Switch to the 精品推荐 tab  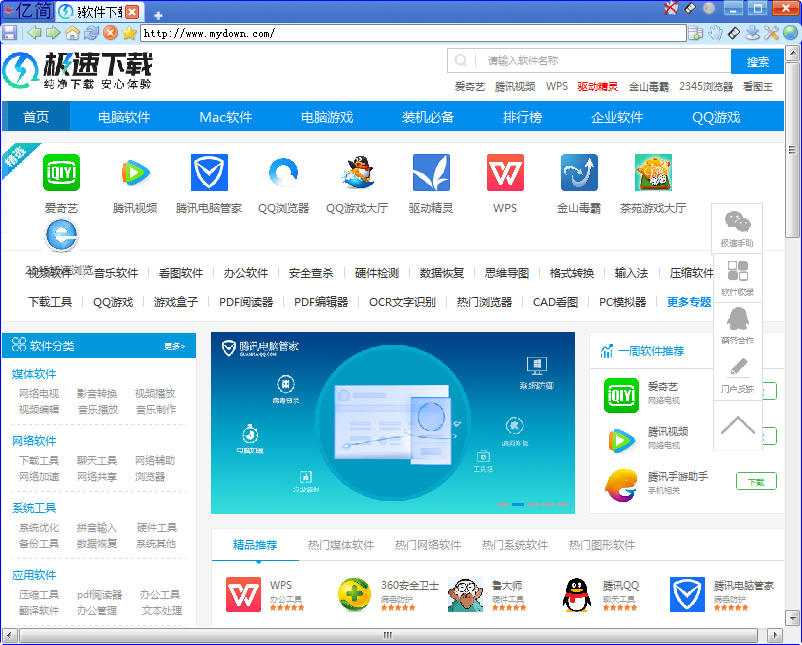[255, 545]
